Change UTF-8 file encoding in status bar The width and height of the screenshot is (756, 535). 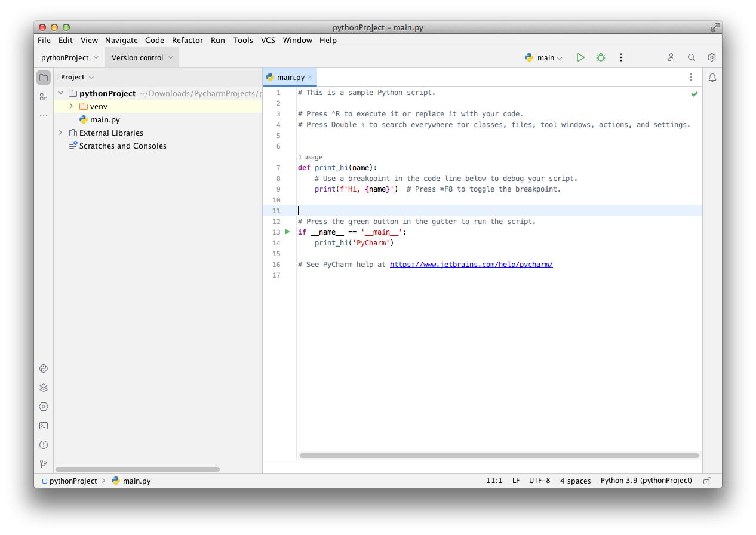[539, 481]
